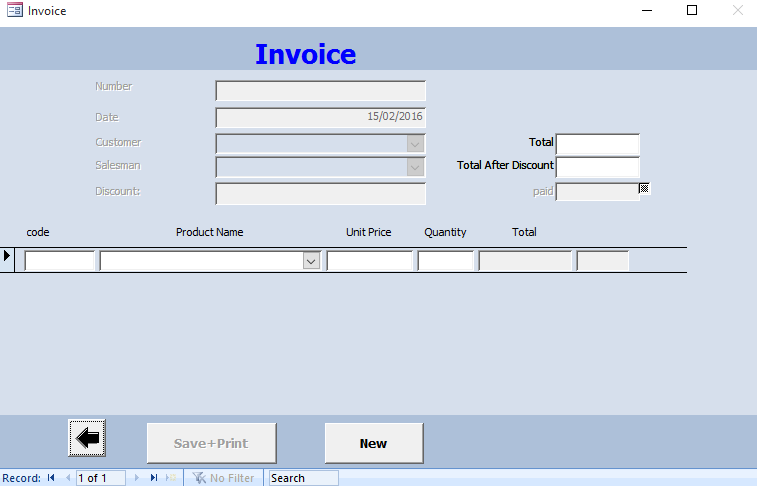Click the 'Customer' label

tap(118, 142)
